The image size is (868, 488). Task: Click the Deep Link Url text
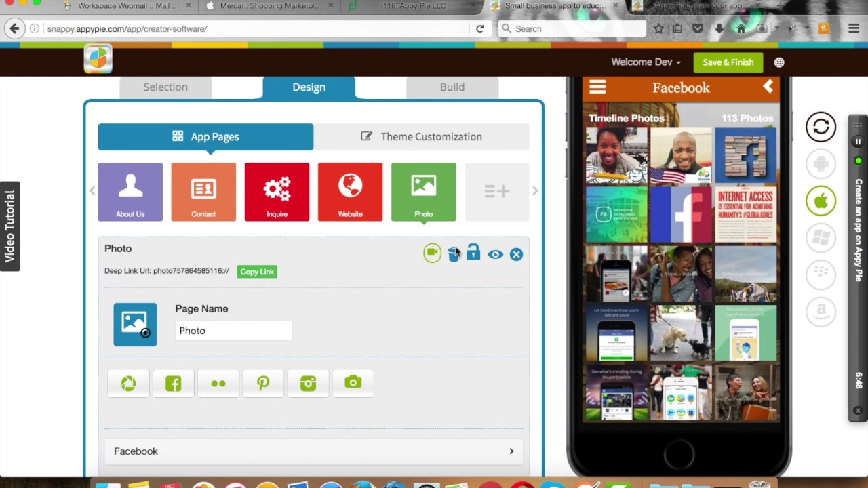tap(167, 271)
